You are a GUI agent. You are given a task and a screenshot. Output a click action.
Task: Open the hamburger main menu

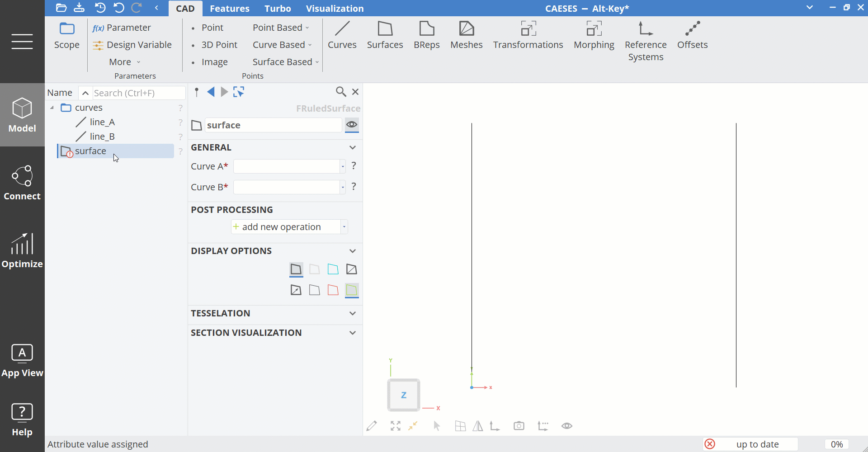pyautogui.click(x=22, y=42)
